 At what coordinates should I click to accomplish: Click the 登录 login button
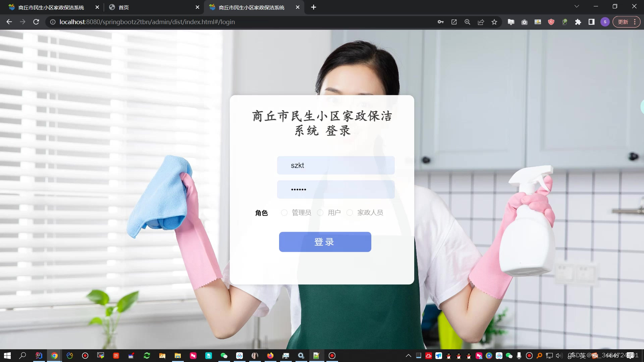(x=325, y=242)
